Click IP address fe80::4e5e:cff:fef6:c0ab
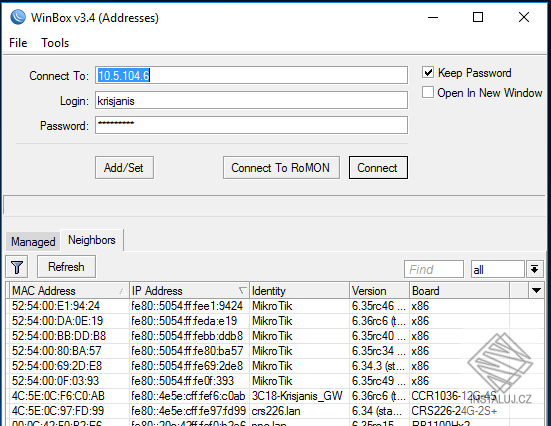The height and width of the screenshot is (426, 551). pyautogui.click(x=188, y=396)
